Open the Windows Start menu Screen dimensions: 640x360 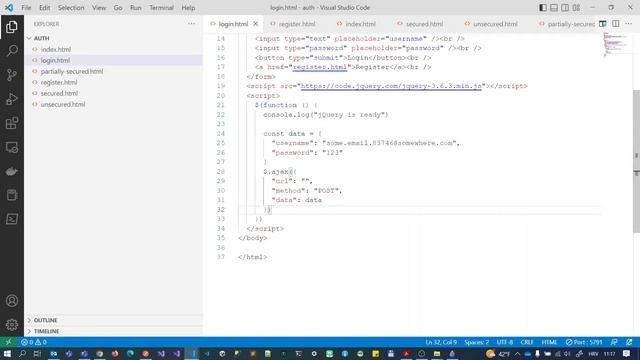7,353
